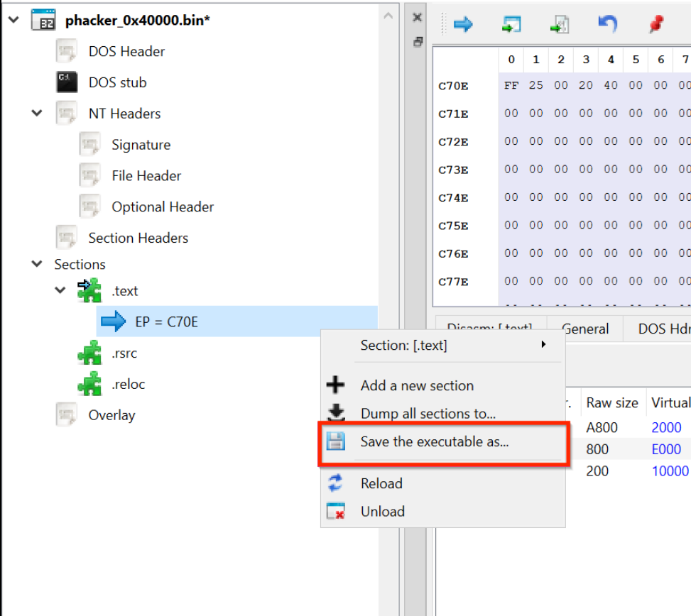The image size is (691, 616).
Task: Select Signature tree item
Action: pyautogui.click(x=141, y=145)
